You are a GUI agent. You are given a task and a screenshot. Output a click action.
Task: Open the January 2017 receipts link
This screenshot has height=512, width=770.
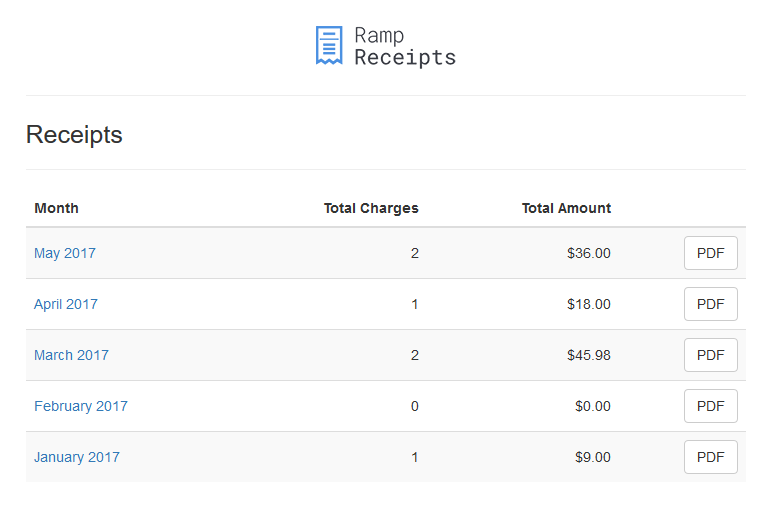pos(77,457)
